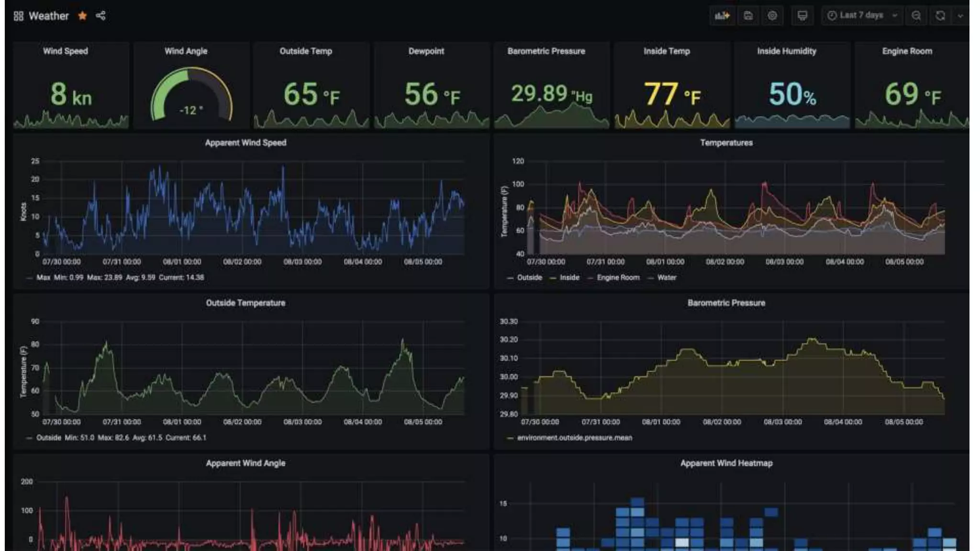
Task: Expand the refresh interval dropdown arrow
Action: [x=960, y=16]
